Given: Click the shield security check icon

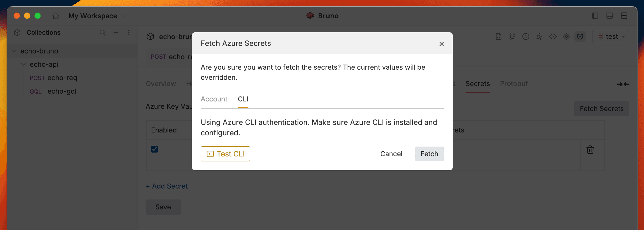Looking at the screenshot, I should point(580,37).
